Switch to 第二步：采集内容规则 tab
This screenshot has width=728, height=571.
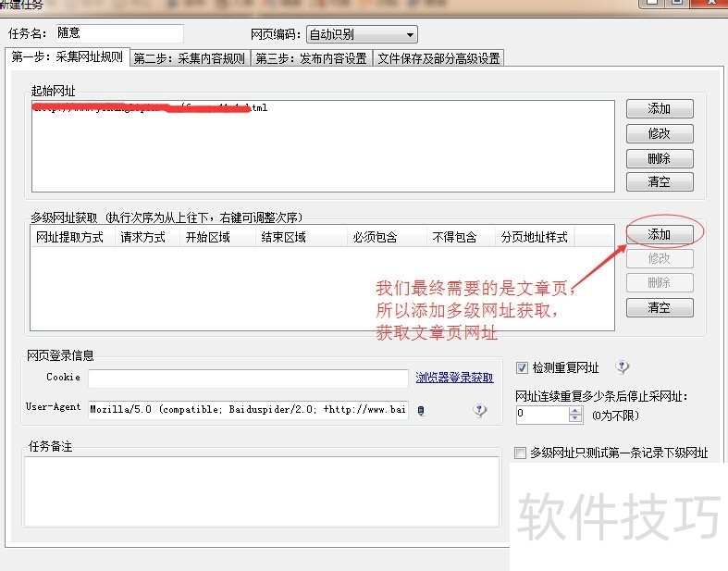(191, 58)
